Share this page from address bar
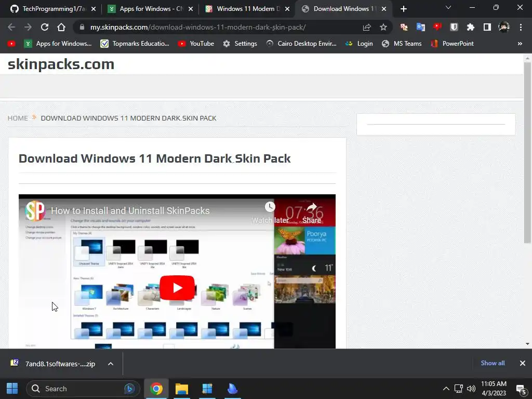Image resolution: width=532 pixels, height=399 pixels. 367,27
